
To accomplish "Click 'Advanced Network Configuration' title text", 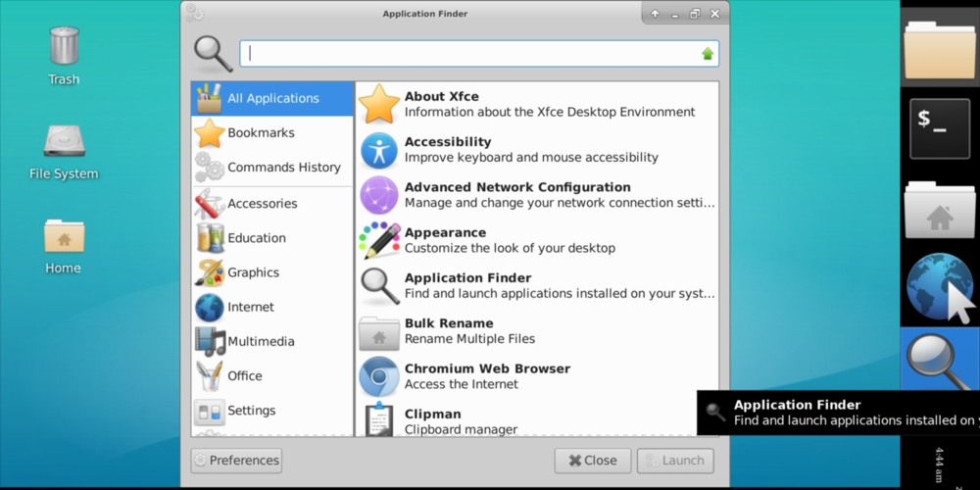I will [x=517, y=187].
